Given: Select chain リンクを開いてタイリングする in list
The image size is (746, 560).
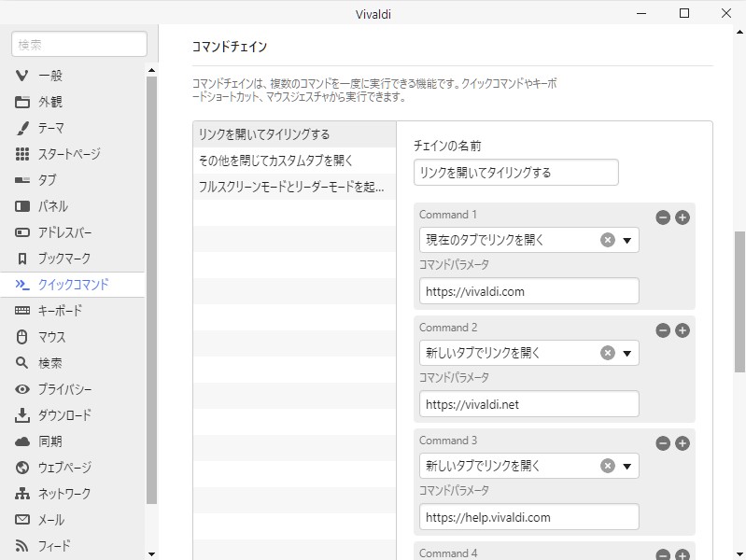Looking at the screenshot, I should click(294, 134).
